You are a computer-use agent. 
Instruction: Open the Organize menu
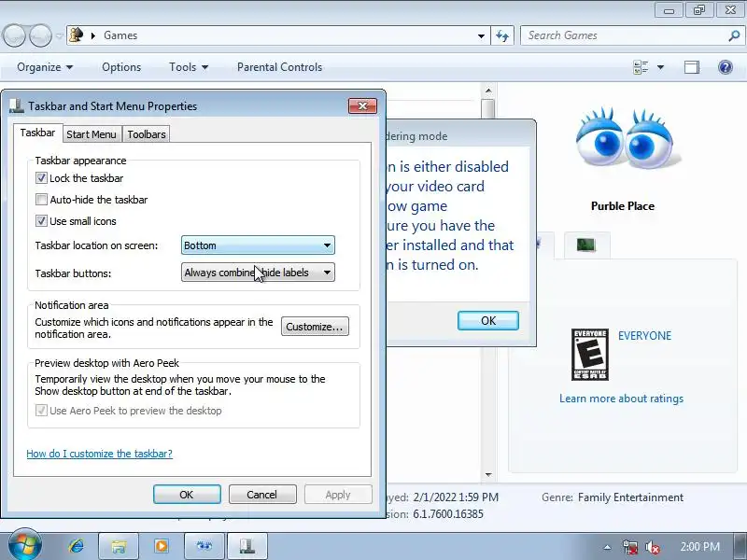pyautogui.click(x=45, y=67)
